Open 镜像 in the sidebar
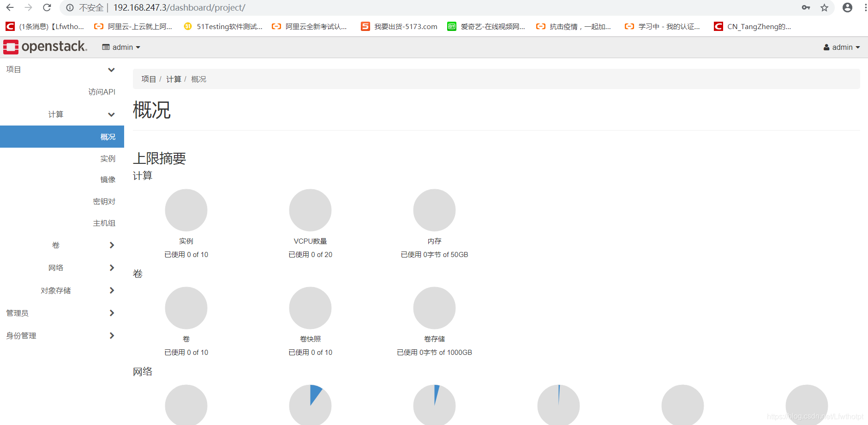The width and height of the screenshot is (868, 425). tap(108, 180)
